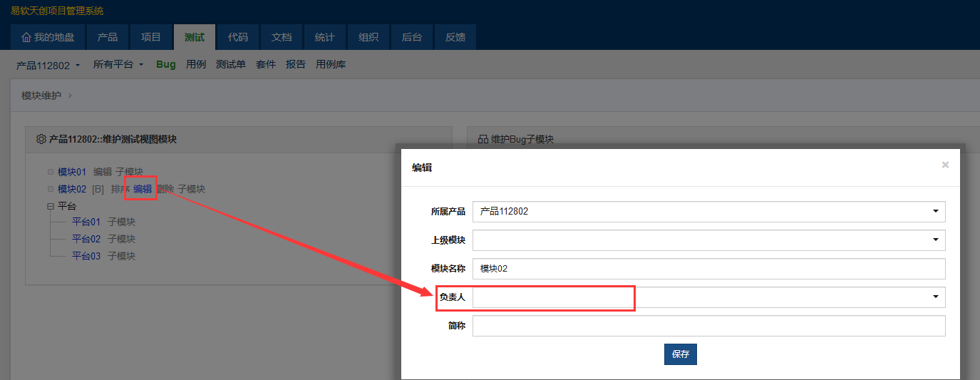Open the 负责人 dropdown
The width and height of the screenshot is (980, 380).
708,297
